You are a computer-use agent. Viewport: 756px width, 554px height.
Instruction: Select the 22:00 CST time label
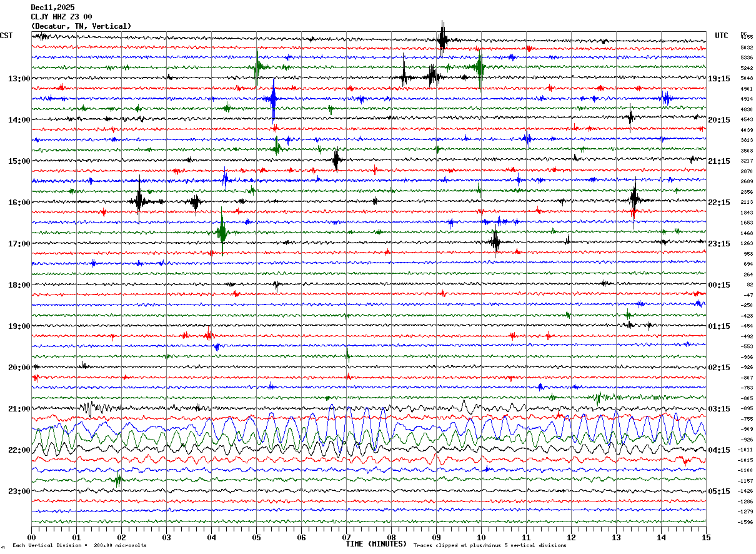pyautogui.click(x=19, y=450)
